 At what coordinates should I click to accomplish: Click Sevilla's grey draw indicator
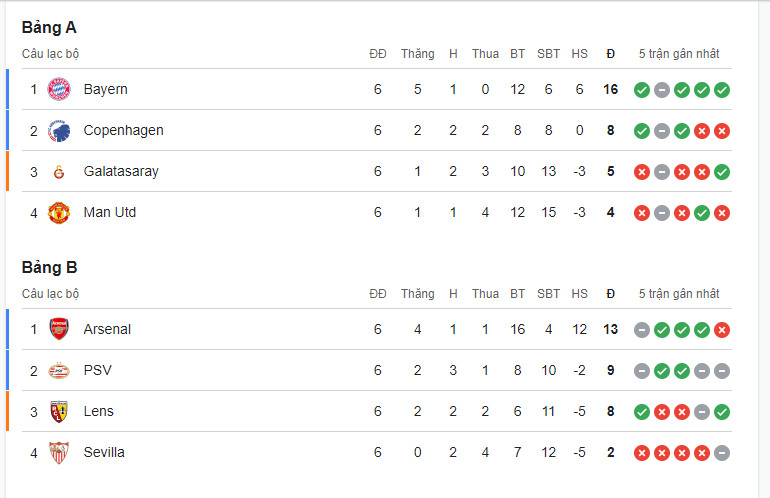point(722,453)
